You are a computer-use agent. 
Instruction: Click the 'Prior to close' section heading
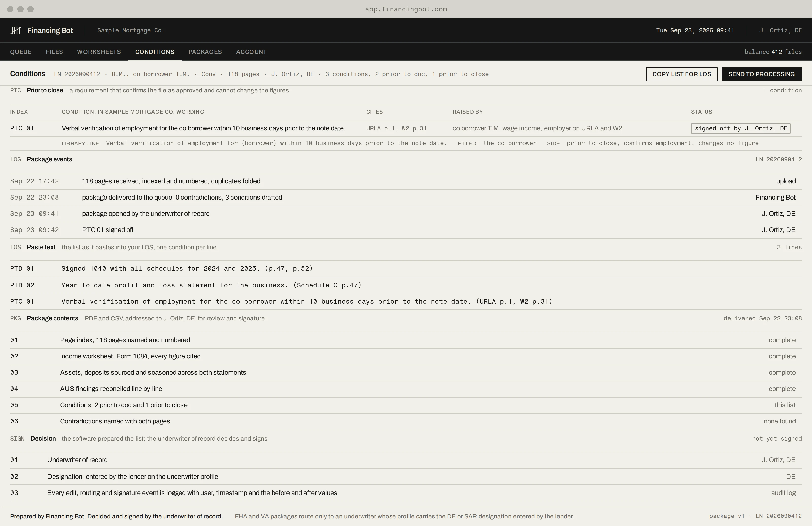click(x=45, y=90)
